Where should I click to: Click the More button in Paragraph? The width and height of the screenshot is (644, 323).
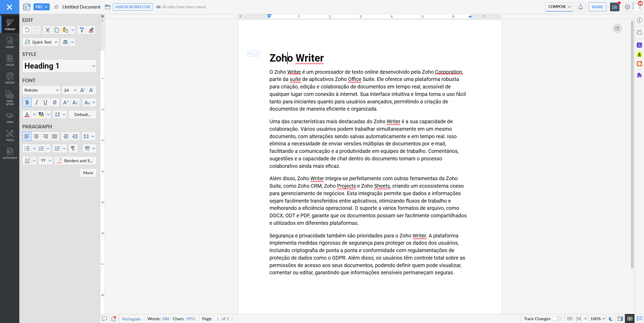[88, 173]
